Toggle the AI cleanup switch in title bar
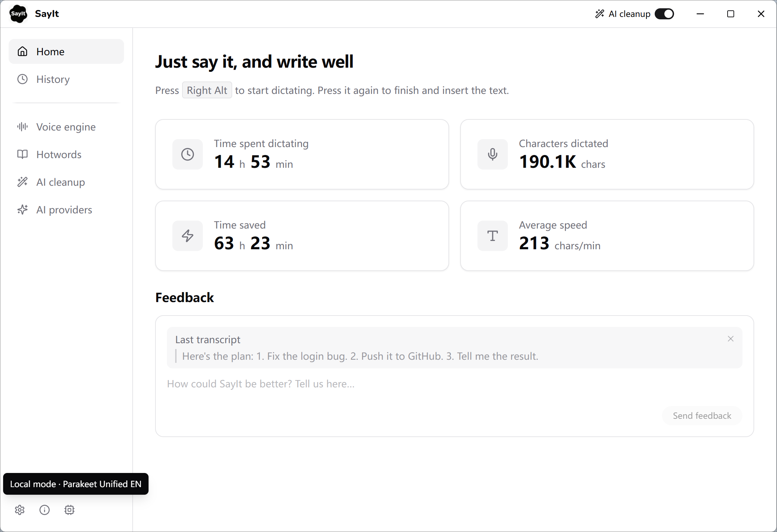Viewport: 777px width, 532px height. click(x=664, y=14)
